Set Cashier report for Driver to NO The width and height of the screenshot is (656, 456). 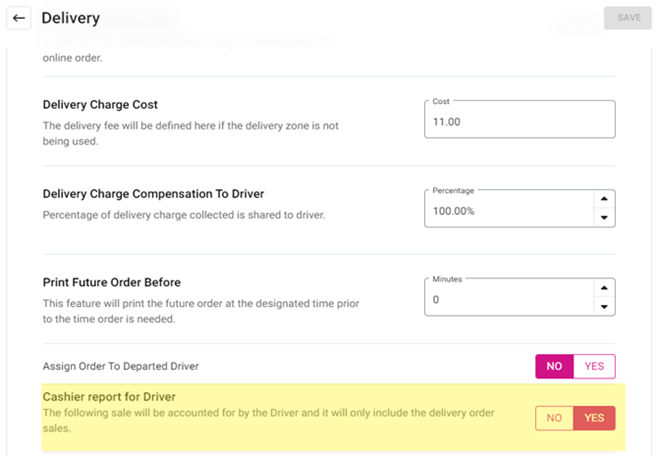[554, 418]
